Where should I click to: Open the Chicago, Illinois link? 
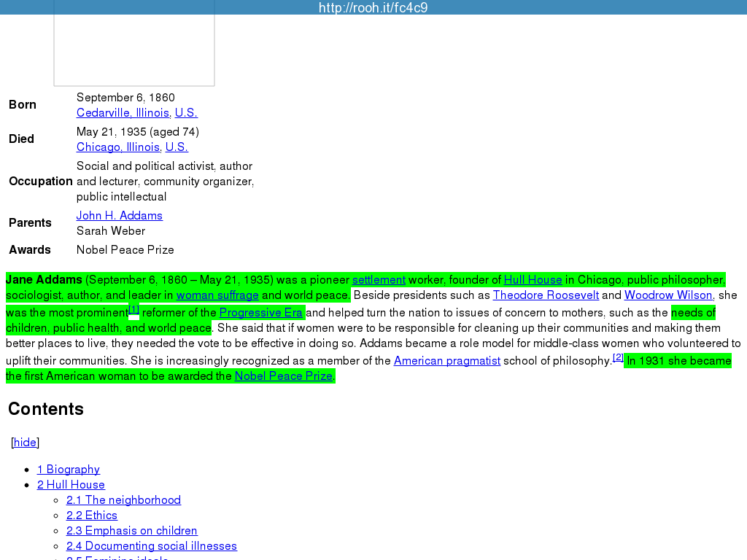[x=118, y=147]
